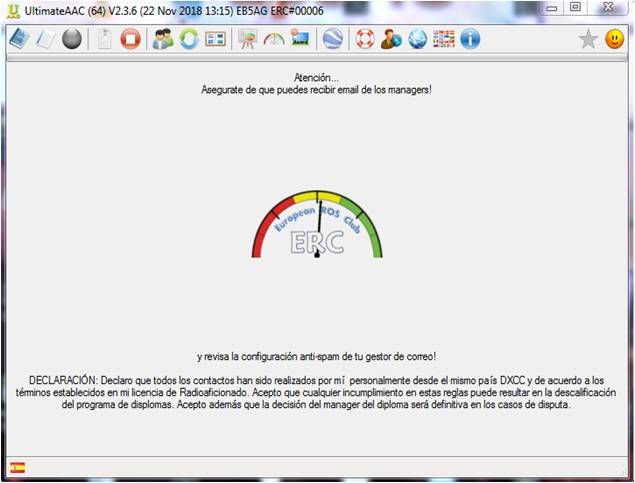Click the gray star icon
The image size is (635, 483).
tap(588, 39)
